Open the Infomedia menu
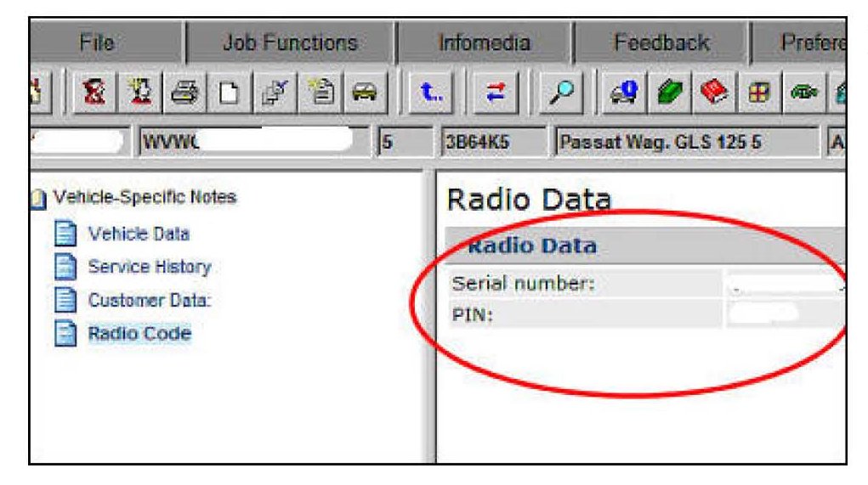Viewport: 868px width, 485px height. (x=484, y=42)
